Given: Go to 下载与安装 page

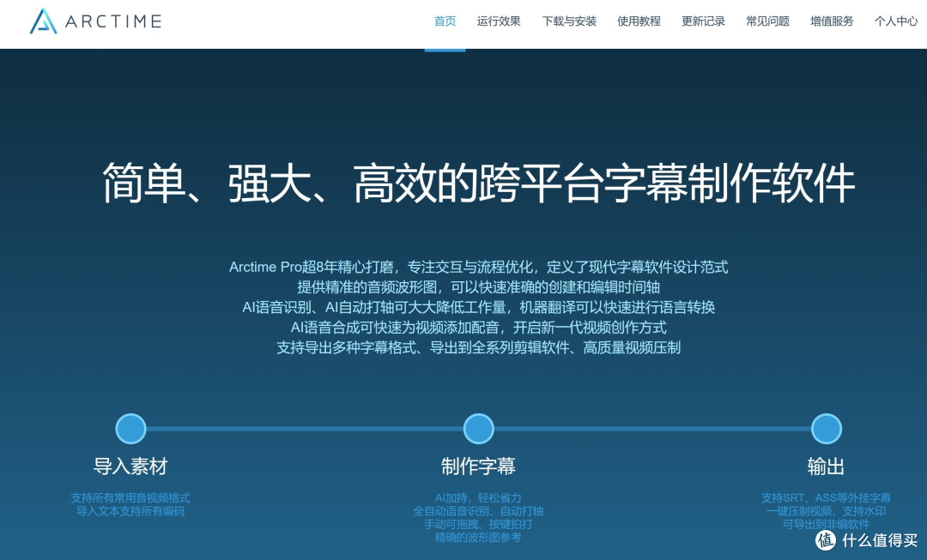Looking at the screenshot, I should tap(569, 21).
